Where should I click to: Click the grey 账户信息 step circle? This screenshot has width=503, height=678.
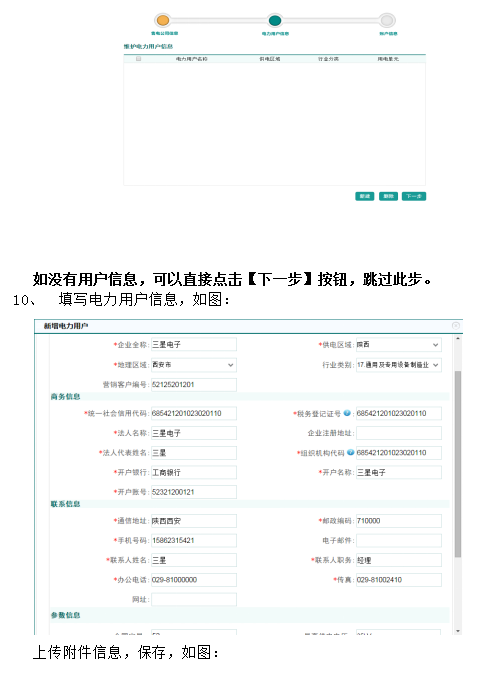coord(387,20)
